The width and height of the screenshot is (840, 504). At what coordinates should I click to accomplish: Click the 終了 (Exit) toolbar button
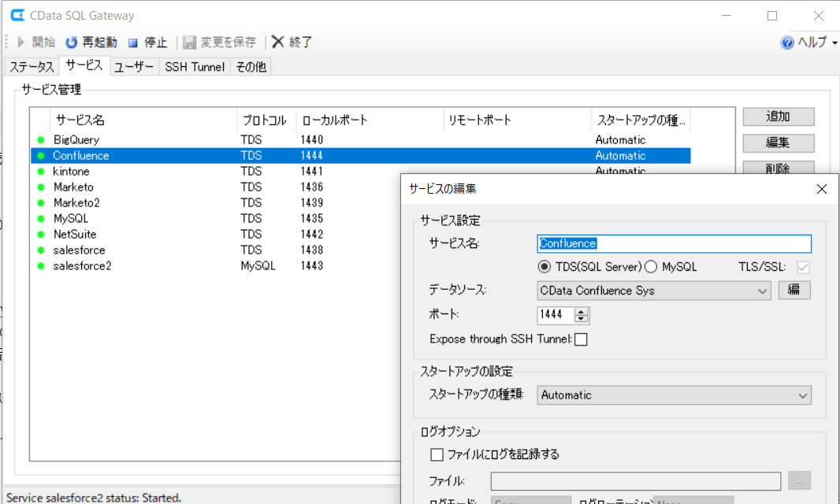tap(292, 42)
